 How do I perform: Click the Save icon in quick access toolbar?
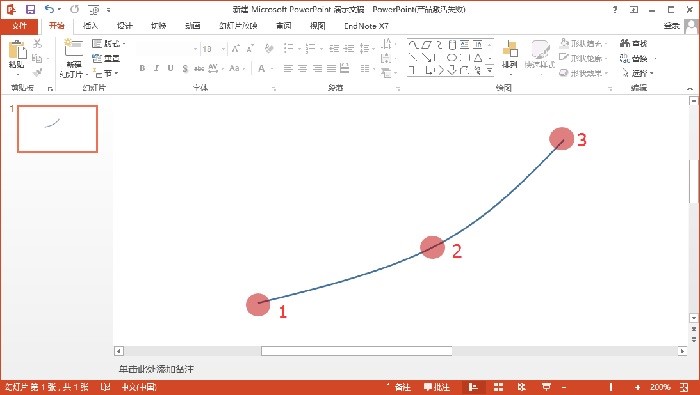[x=30, y=9]
